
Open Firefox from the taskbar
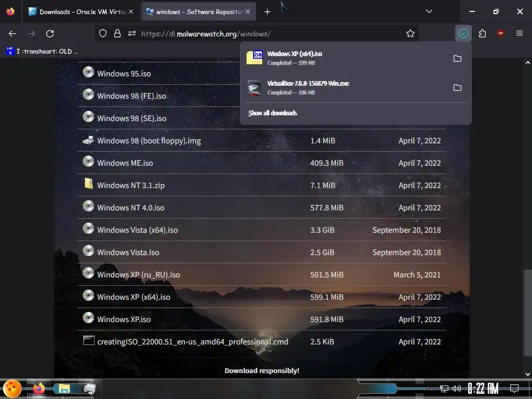(38, 389)
